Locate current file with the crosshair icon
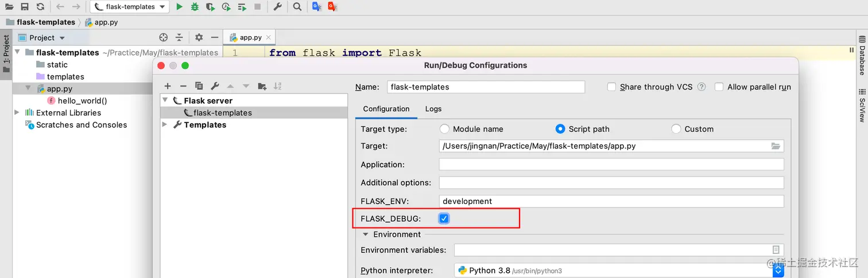Image resolution: width=868 pixels, height=278 pixels. [163, 37]
